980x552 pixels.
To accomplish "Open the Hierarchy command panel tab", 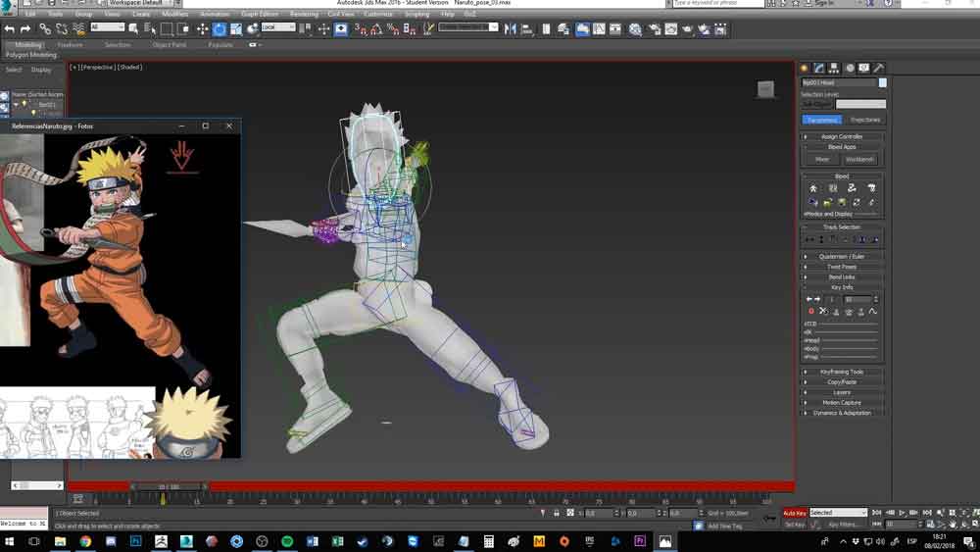I will tap(834, 68).
